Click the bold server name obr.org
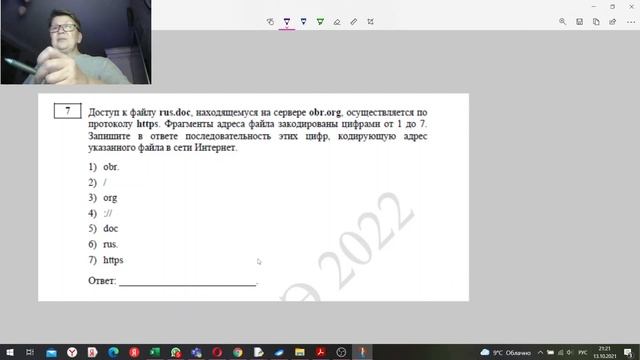The height and width of the screenshot is (360, 640). [x=325, y=112]
